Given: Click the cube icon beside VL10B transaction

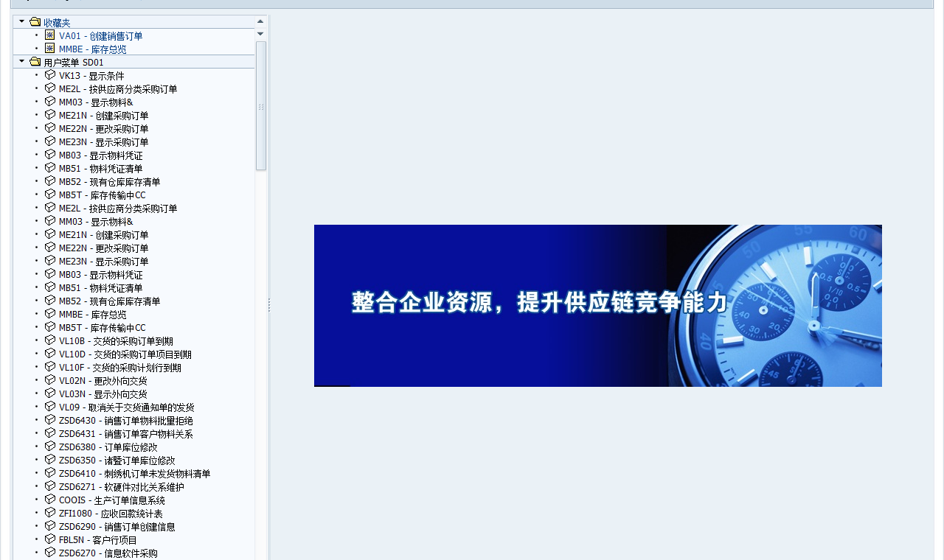Looking at the screenshot, I should point(49,340).
